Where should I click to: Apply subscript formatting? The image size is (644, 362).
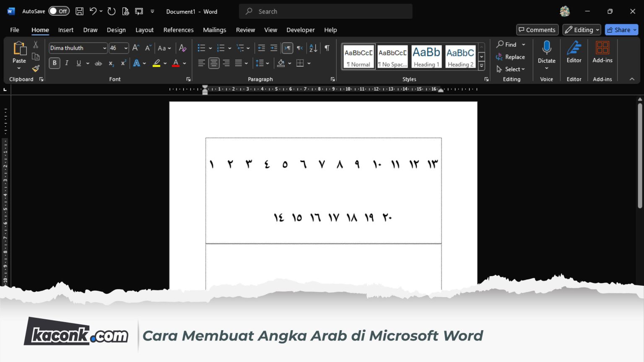click(111, 63)
